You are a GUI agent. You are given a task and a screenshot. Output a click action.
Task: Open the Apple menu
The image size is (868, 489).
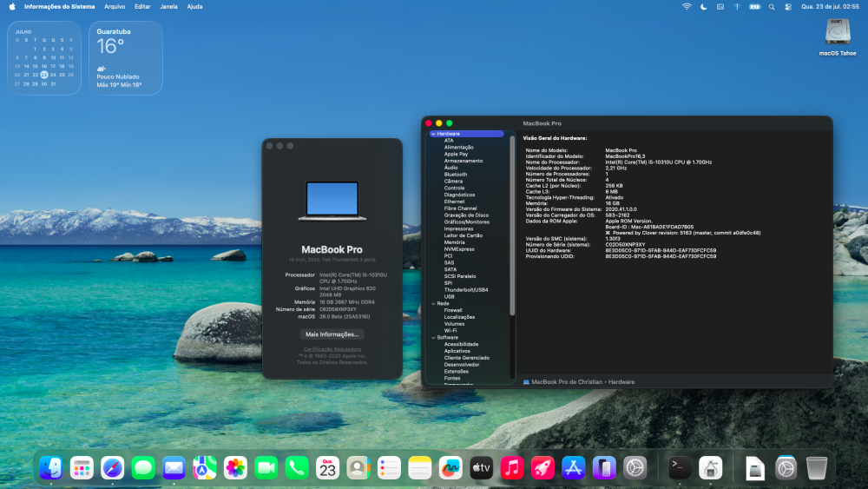point(12,7)
